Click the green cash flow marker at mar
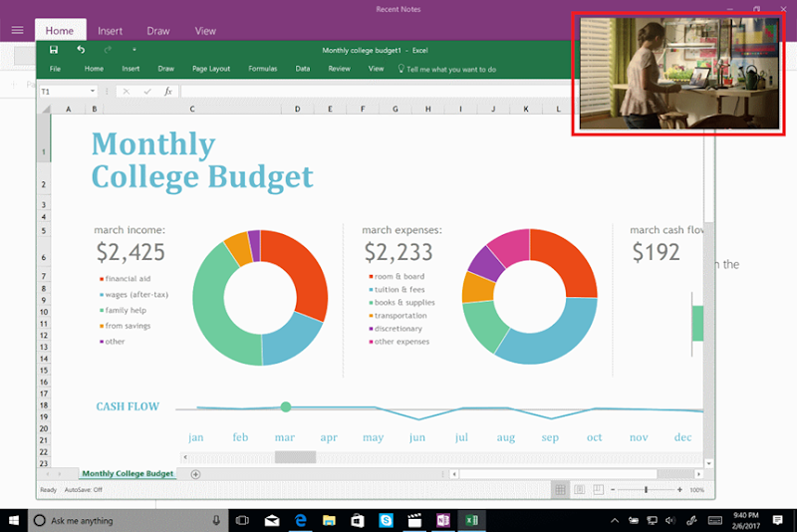This screenshot has height=532, width=797. [x=286, y=406]
